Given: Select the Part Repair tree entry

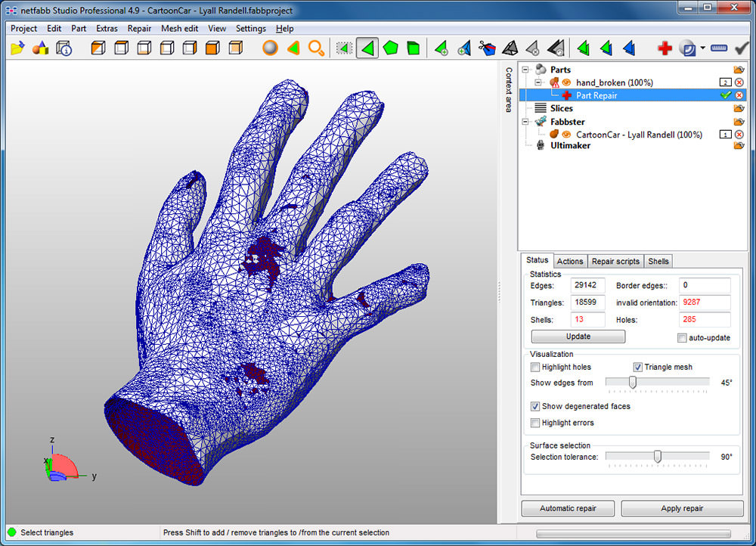Looking at the screenshot, I should point(597,95).
